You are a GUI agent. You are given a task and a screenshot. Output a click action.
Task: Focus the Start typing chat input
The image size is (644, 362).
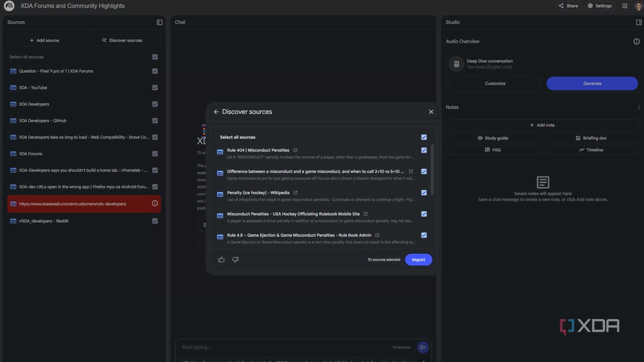pos(285,347)
